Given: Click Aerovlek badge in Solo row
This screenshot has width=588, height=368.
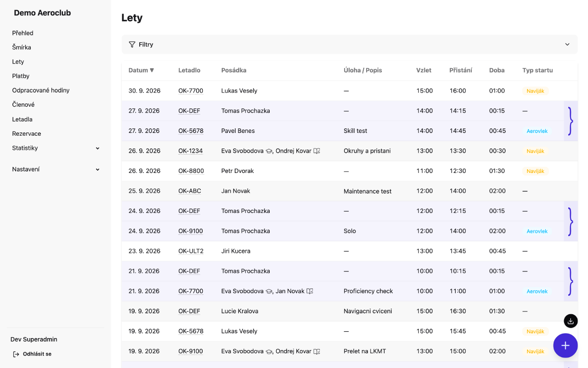Looking at the screenshot, I should click(537, 231).
